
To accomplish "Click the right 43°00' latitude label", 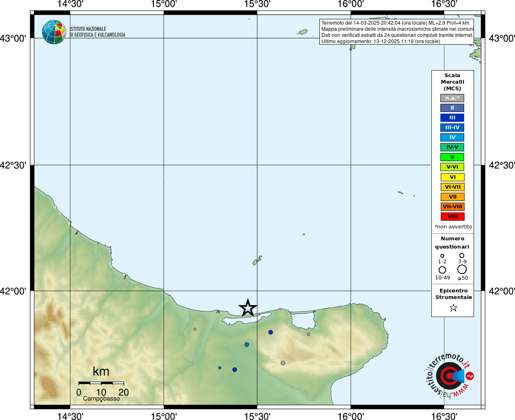I will 502,39.
